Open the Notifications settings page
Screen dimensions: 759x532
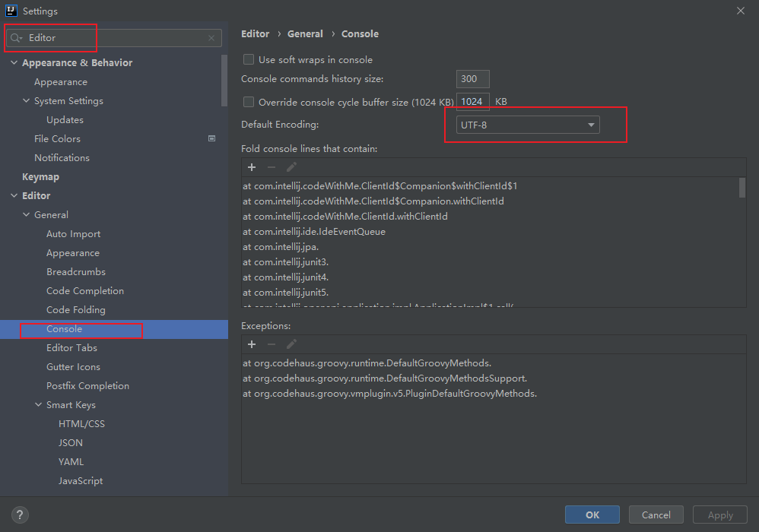[62, 157]
